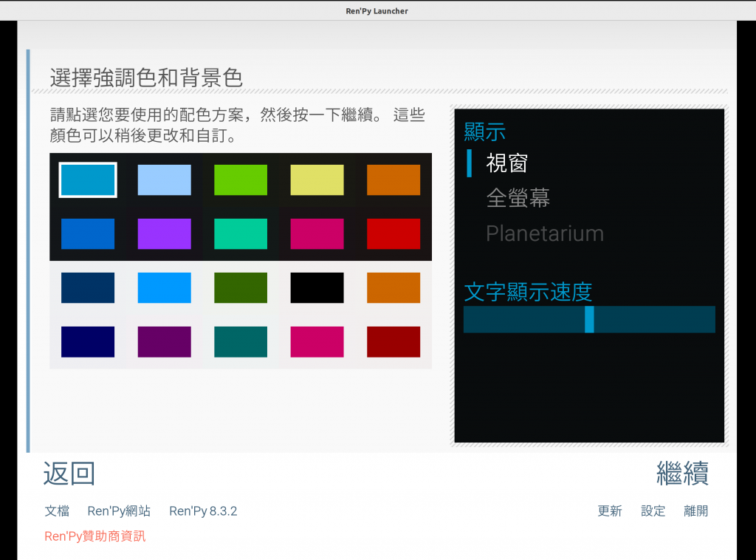
Task: Click 更新 to update
Action: (x=610, y=511)
